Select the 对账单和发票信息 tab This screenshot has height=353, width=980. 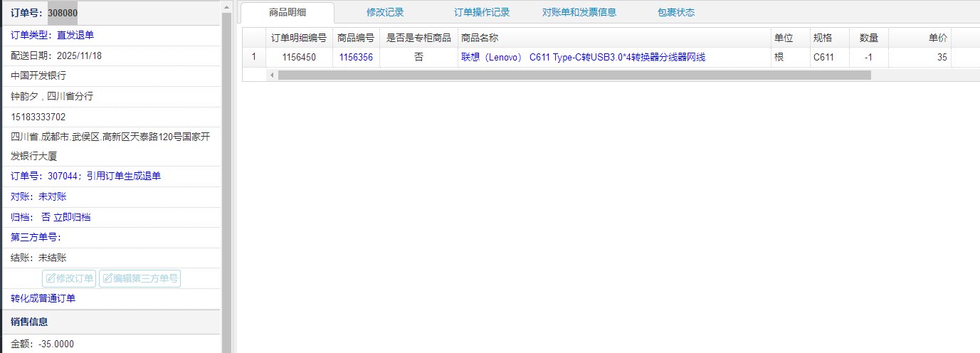(x=579, y=12)
